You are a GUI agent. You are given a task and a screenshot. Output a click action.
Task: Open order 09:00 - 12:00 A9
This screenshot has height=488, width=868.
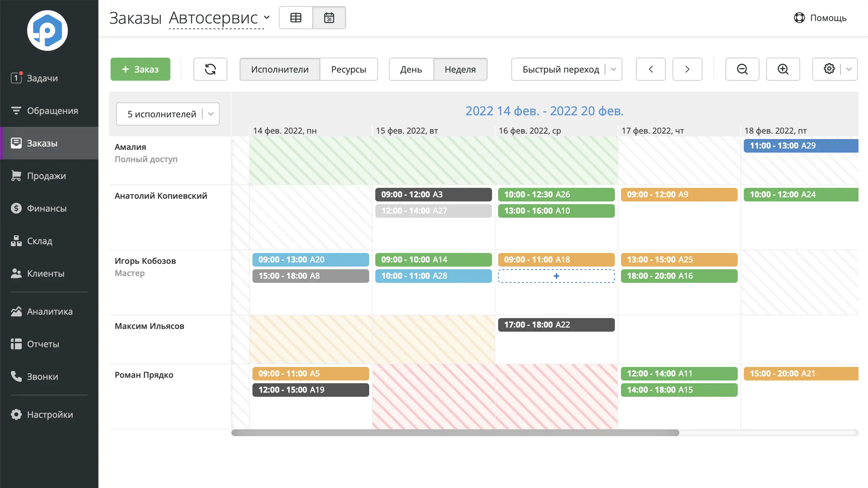pos(679,195)
